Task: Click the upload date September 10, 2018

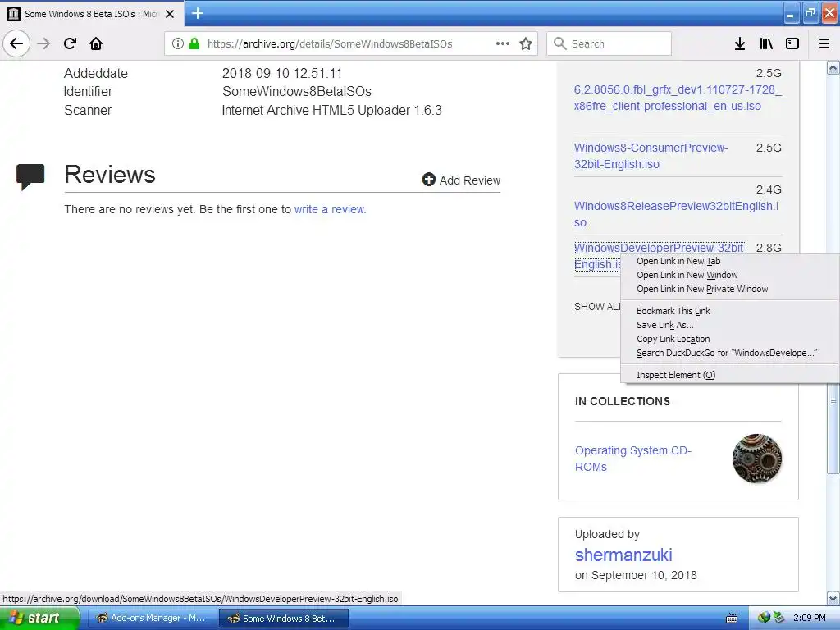Action: (644, 575)
